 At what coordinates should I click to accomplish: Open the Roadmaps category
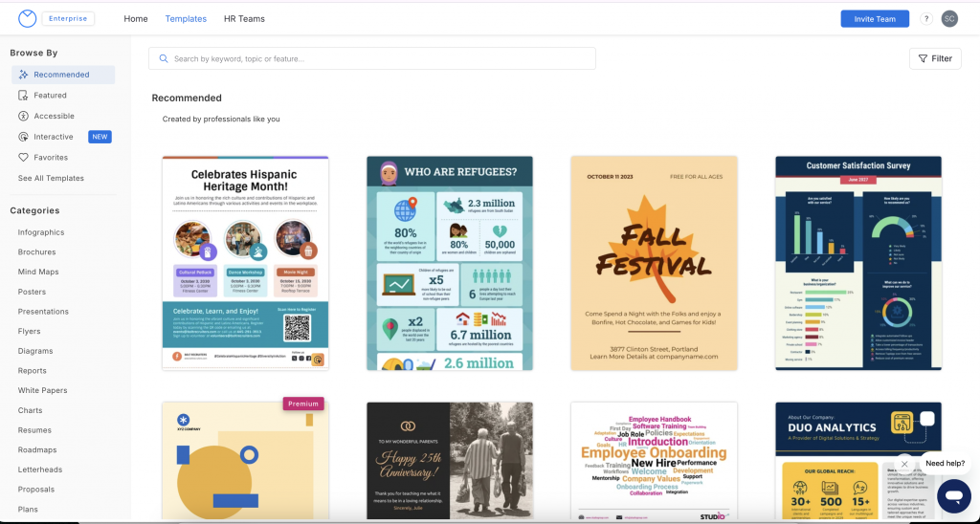pyautogui.click(x=37, y=449)
